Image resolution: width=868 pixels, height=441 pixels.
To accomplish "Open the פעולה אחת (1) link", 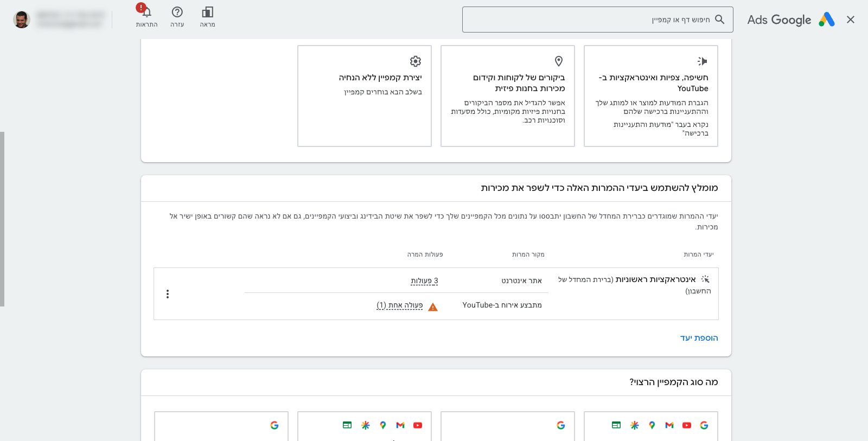I will pos(400,305).
